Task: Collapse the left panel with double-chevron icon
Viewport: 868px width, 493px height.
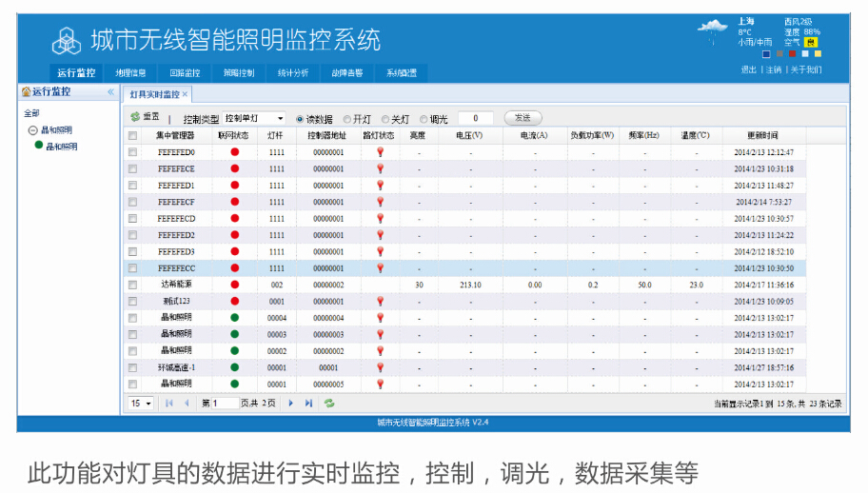Action: pyautogui.click(x=111, y=92)
